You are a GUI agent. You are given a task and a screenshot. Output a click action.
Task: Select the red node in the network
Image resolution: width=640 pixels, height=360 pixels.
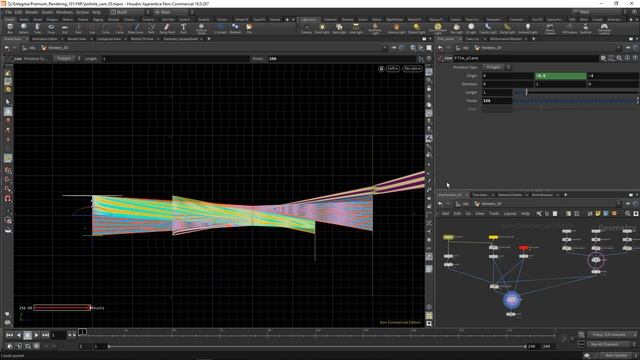pos(523,247)
